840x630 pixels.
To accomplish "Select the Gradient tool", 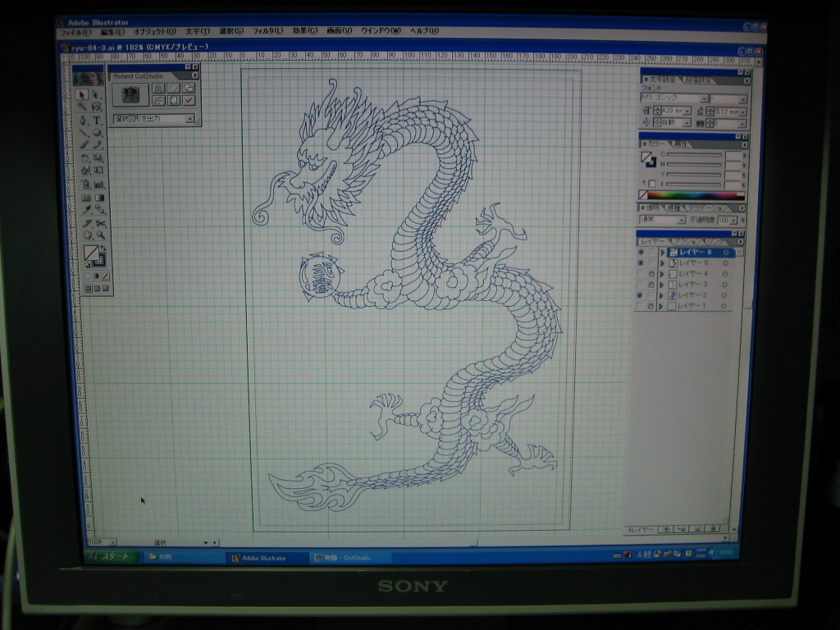I will click(100, 198).
